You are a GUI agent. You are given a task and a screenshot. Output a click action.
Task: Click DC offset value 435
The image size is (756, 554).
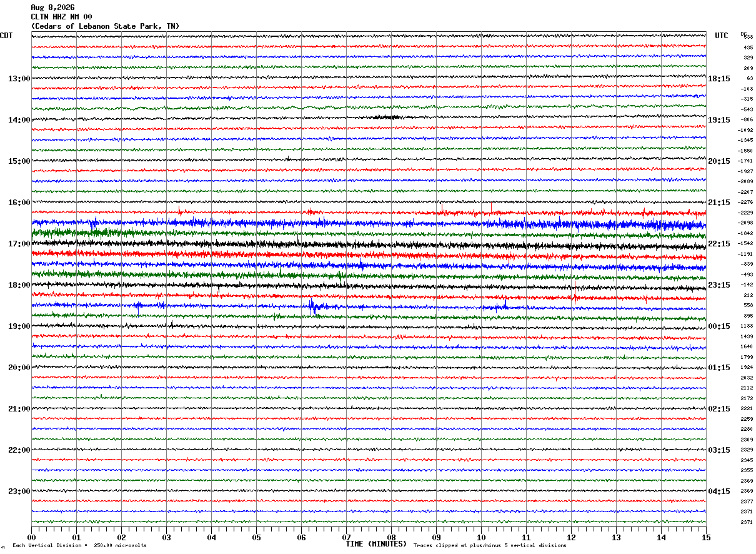(748, 48)
